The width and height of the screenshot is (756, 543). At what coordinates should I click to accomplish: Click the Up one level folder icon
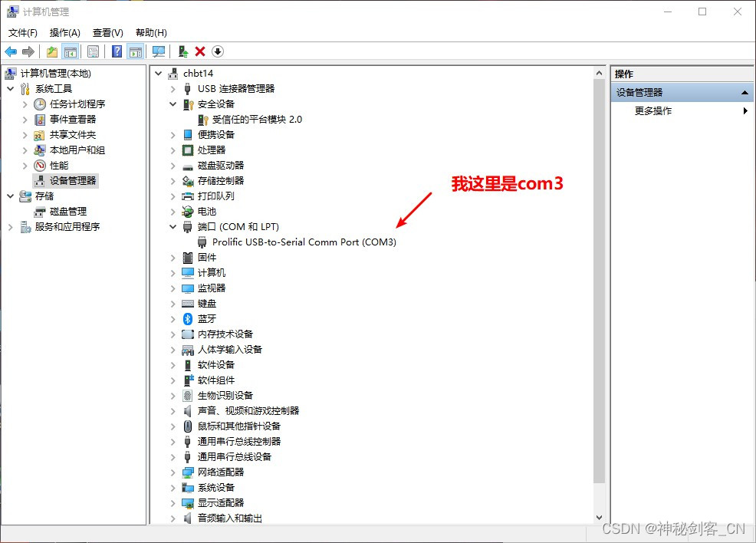52,51
